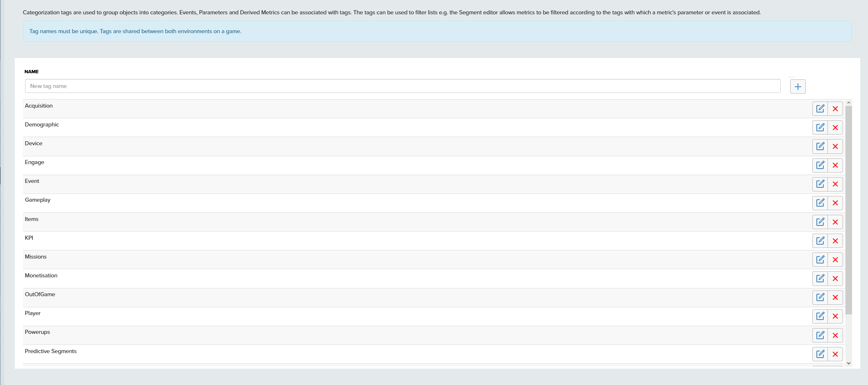
Task: Select the Powerups tag name text
Action: pos(37,332)
